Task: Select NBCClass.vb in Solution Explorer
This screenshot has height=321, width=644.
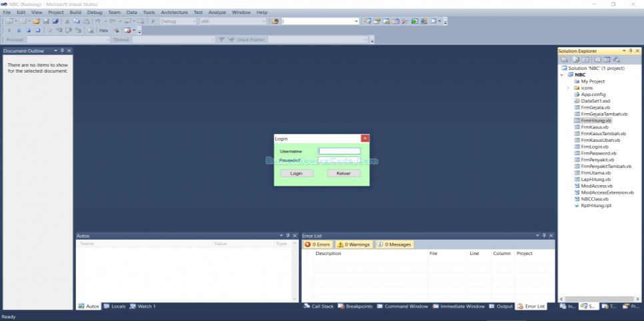Action: [594, 198]
